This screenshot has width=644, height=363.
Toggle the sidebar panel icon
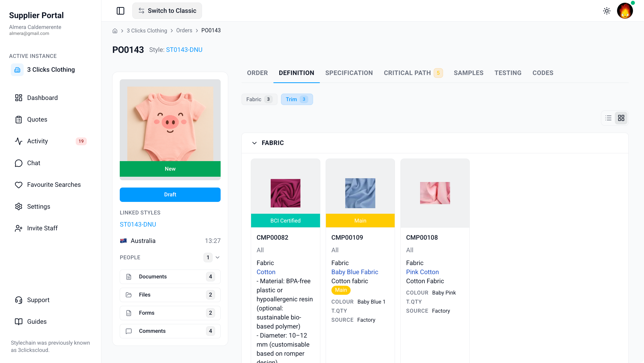(120, 11)
